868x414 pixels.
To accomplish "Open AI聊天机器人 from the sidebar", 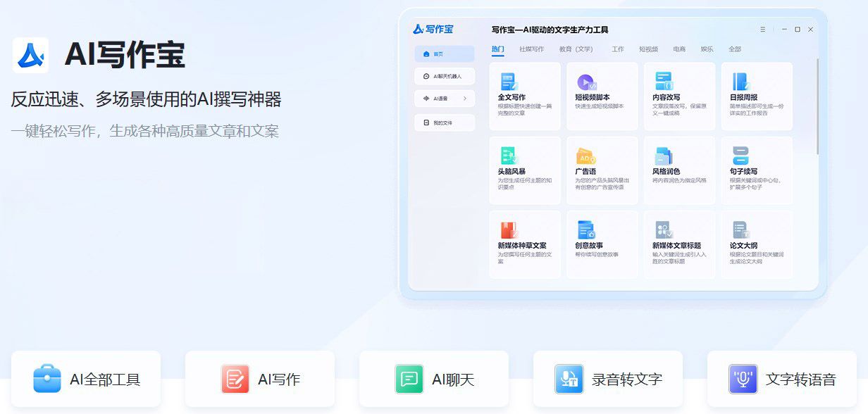I will click(x=445, y=76).
